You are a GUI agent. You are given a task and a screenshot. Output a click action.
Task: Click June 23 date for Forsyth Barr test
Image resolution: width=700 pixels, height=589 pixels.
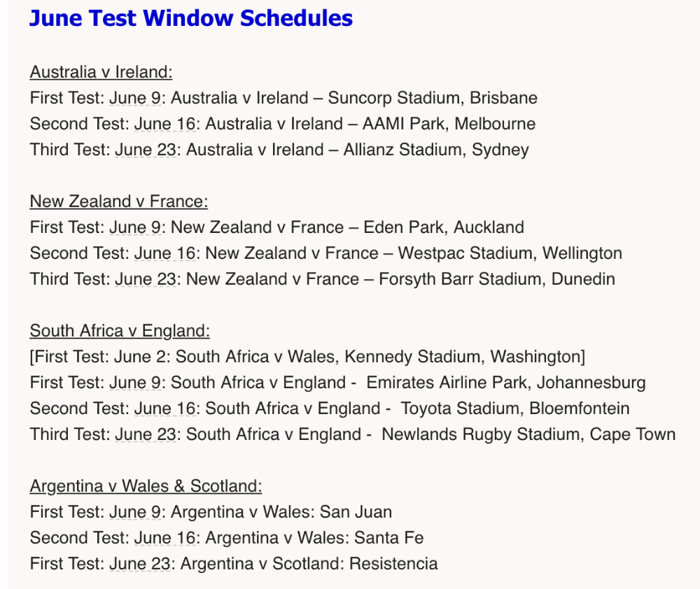[146, 279]
